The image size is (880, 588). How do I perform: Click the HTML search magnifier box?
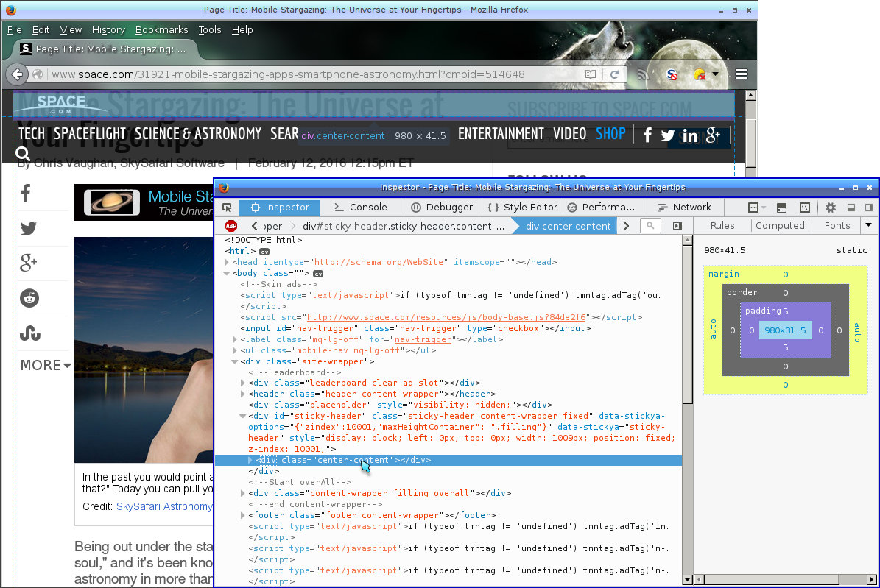[650, 225]
